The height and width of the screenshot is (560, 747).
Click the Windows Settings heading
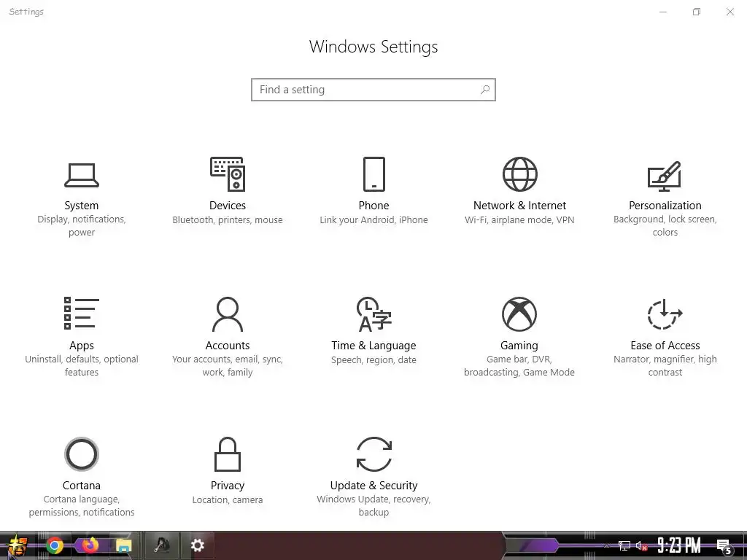click(x=373, y=47)
